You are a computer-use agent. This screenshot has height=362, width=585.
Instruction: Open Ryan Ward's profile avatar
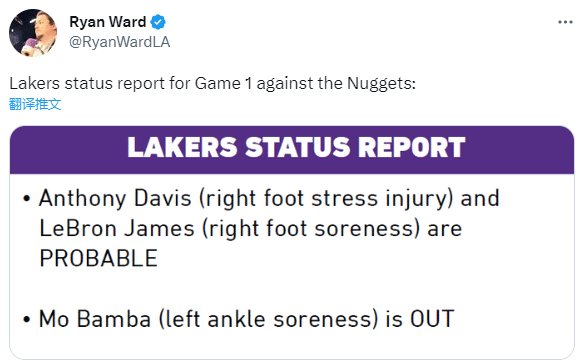tap(33, 33)
